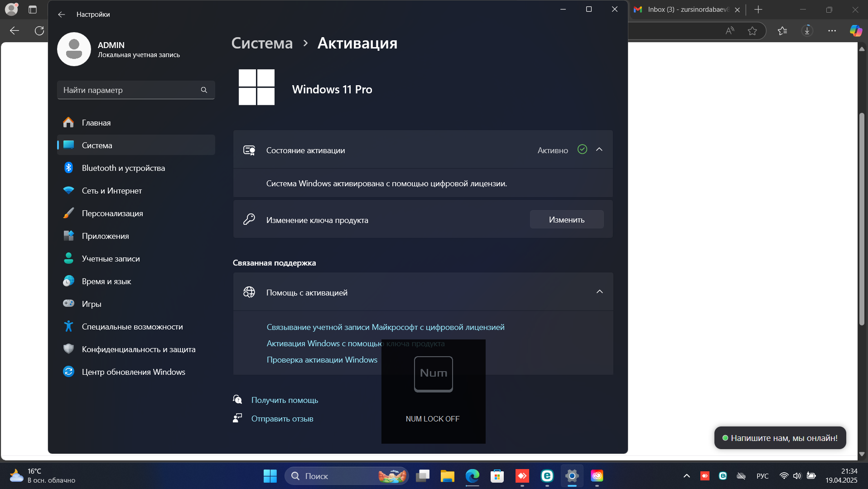The height and width of the screenshot is (489, 868).
Task: Open the volume tray icon
Action: [x=797, y=476]
